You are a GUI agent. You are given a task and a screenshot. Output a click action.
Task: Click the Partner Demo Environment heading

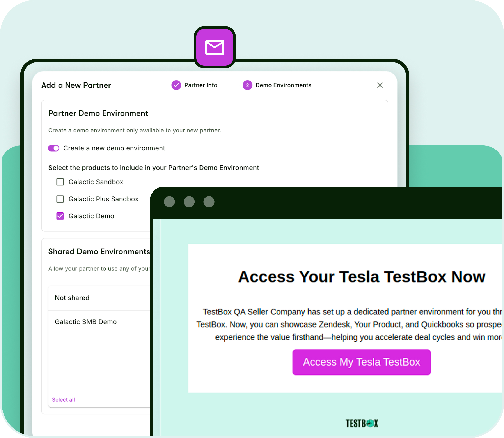(98, 113)
